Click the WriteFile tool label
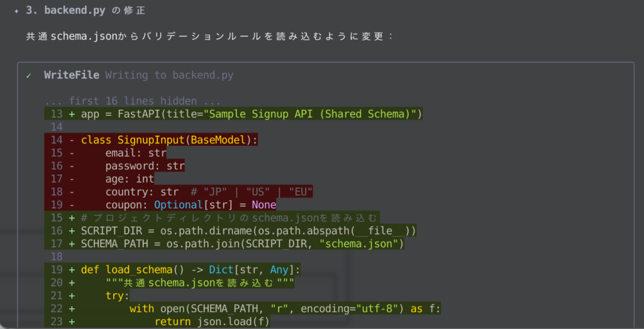Image resolution: width=644 pixels, height=329 pixels. tap(71, 75)
